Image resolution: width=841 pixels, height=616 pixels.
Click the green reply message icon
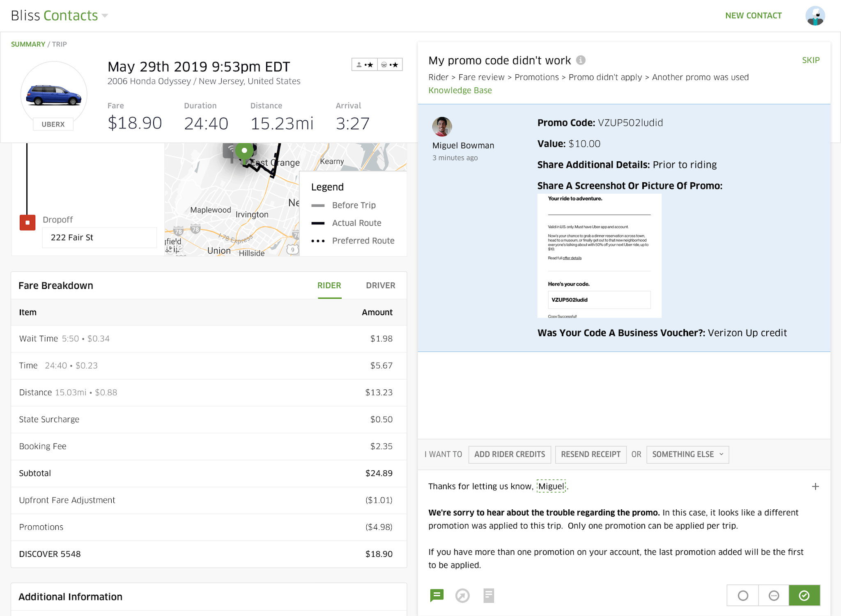pos(437,595)
